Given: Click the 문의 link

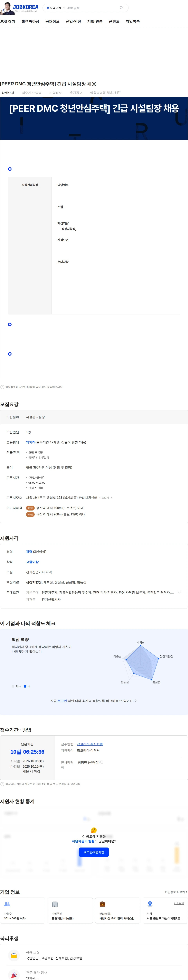Looking at the screenshot, I should pyautogui.click(x=49, y=387).
